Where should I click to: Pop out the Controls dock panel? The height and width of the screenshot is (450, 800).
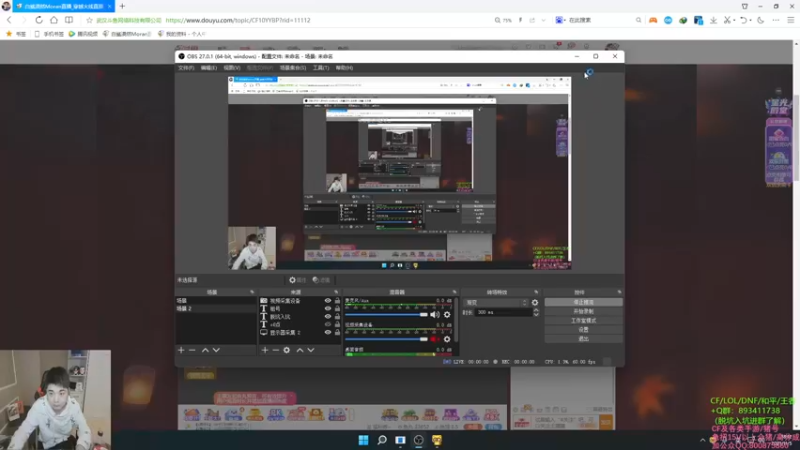619,292
